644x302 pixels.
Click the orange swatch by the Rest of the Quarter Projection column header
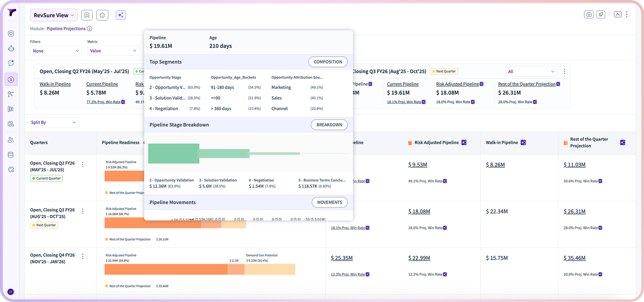click(x=566, y=143)
